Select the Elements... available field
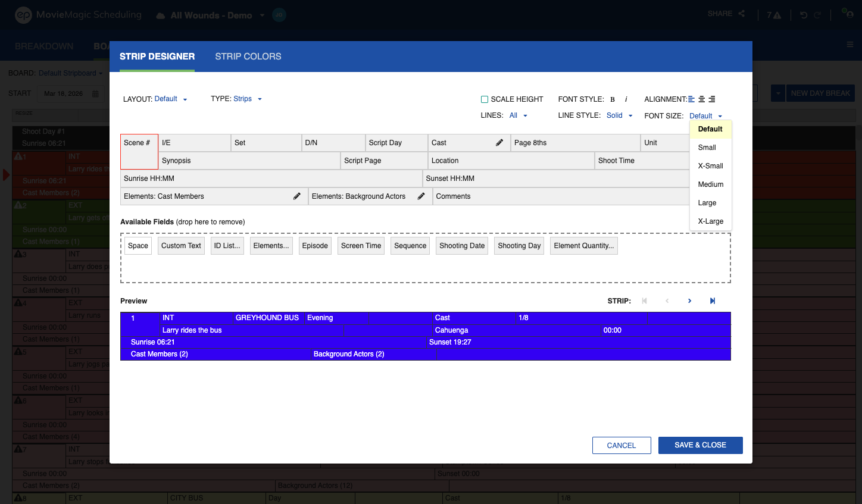The width and height of the screenshot is (862, 504). 271,246
